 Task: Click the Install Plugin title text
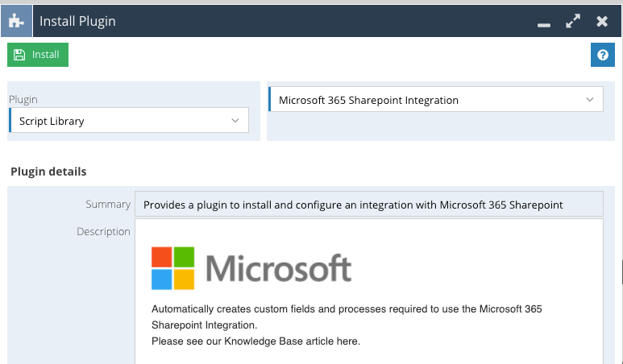pos(77,21)
